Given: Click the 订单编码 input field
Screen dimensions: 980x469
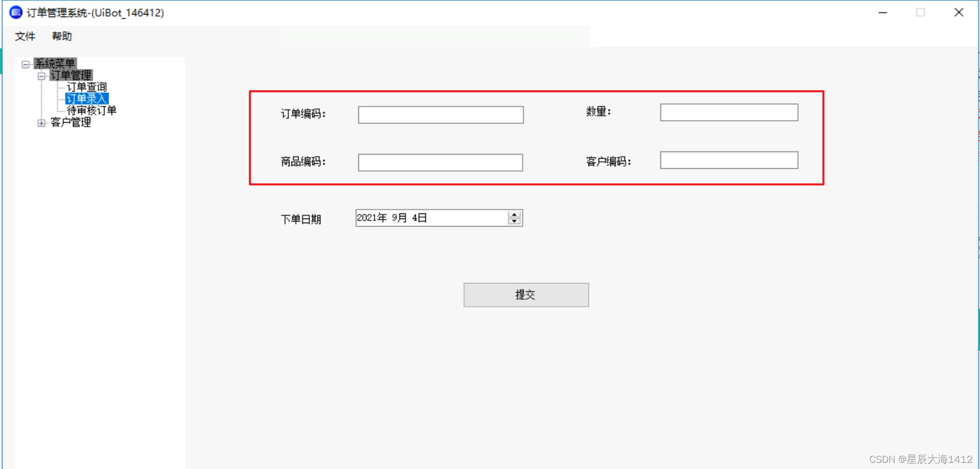Looking at the screenshot, I should click(x=440, y=114).
